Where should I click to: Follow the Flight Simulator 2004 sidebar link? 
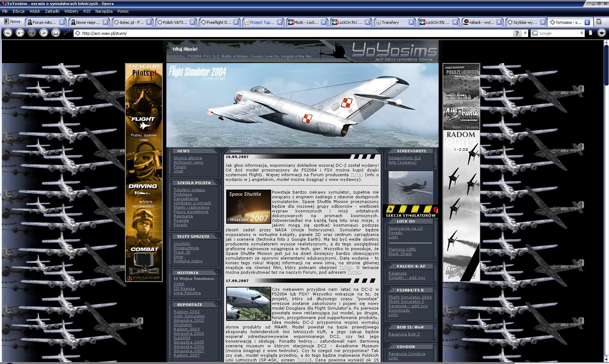coord(410,297)
